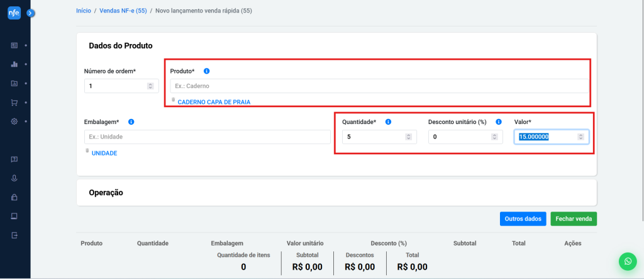This screenshot has width=644, height=279.
Task: Open the WhatsApp chat floating button
Action: (627, 261)
